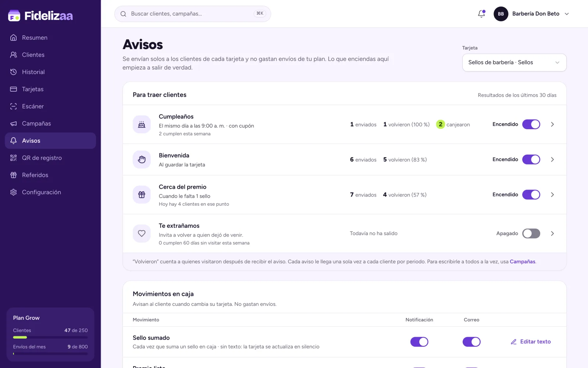Click the Tarjetas card icon
Image resolution: width=588 pixels, height=368 pixels.
pyautogui.click(x=14, y=89)
